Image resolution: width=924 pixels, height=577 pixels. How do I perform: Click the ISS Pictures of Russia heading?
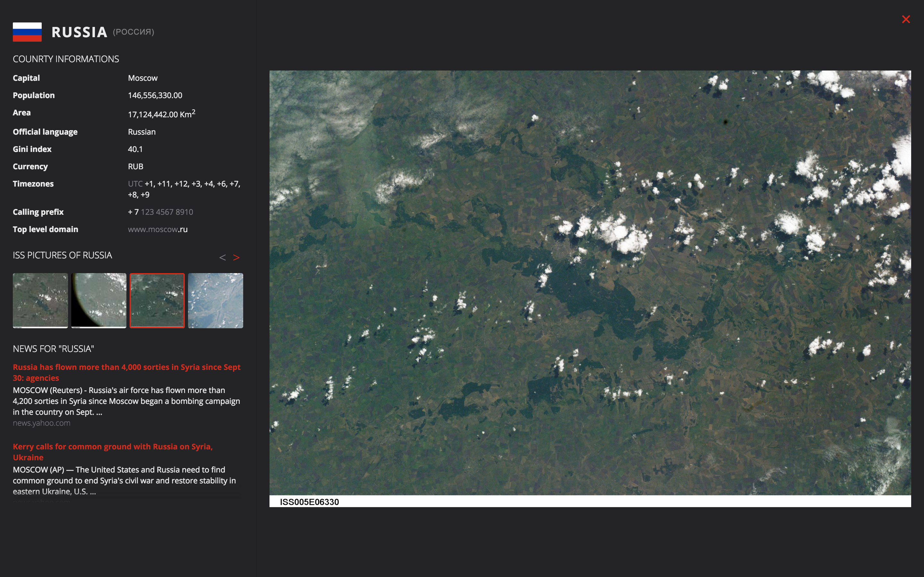tap(62, 255)
